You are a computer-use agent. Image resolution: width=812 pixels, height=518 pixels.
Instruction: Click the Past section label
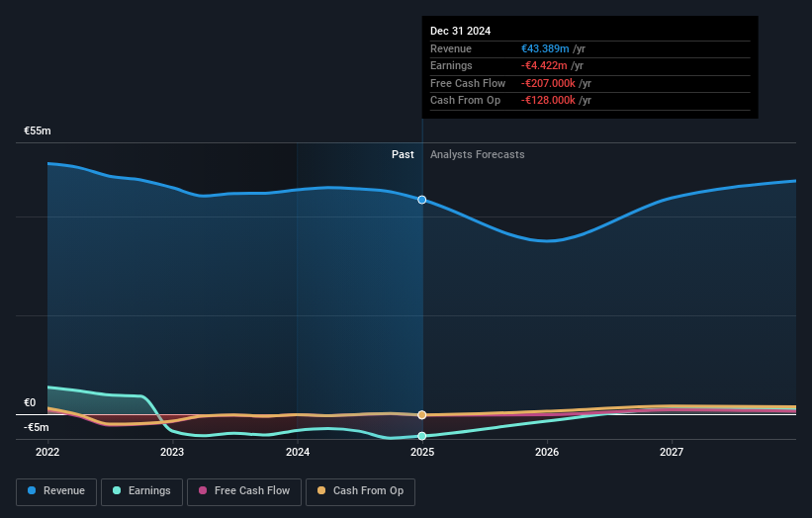pyautogui.click(x=403, y=155)
